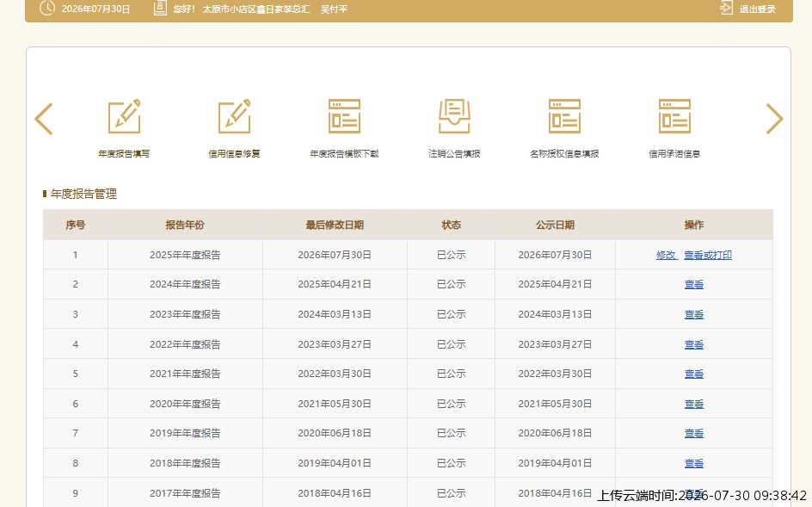Image resolution: width=812 pixels, height=507 pixels.
Task: Click the 2021年05月30日 last modified date
Action: click(335, 404)
